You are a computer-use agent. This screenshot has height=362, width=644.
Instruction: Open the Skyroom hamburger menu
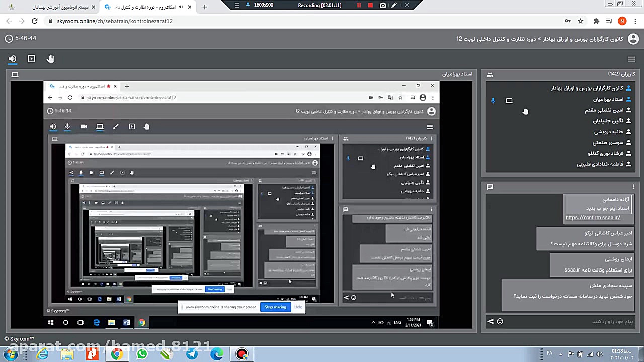[x=631, y=59]
